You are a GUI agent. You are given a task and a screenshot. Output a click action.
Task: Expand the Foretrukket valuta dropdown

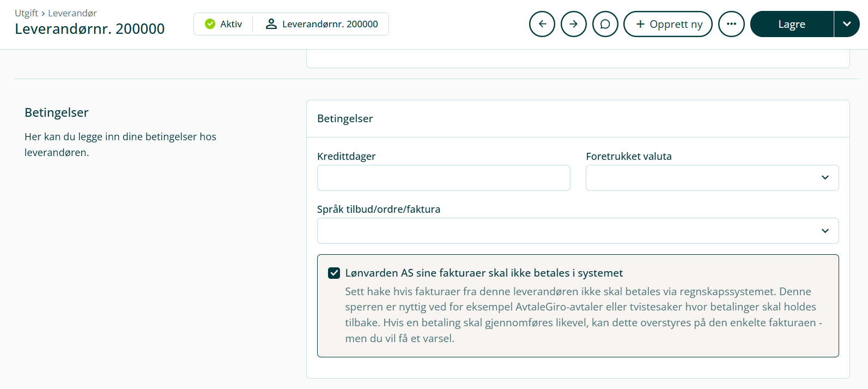712,178
